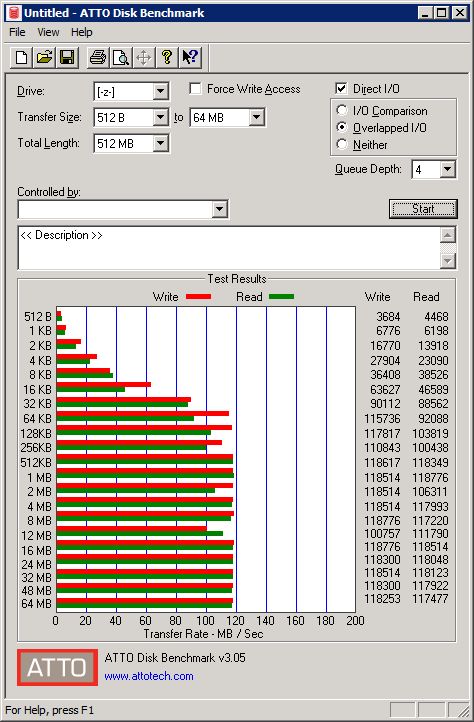474x722 pixels.
Task: Open the Total Length dropdown
Action: (160, 143)
